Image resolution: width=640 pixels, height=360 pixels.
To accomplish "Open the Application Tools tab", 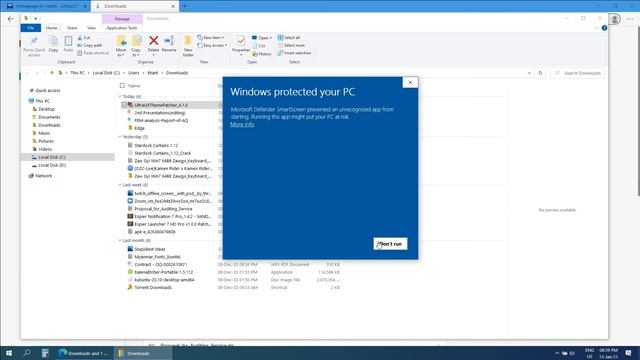I will [122, 28].
